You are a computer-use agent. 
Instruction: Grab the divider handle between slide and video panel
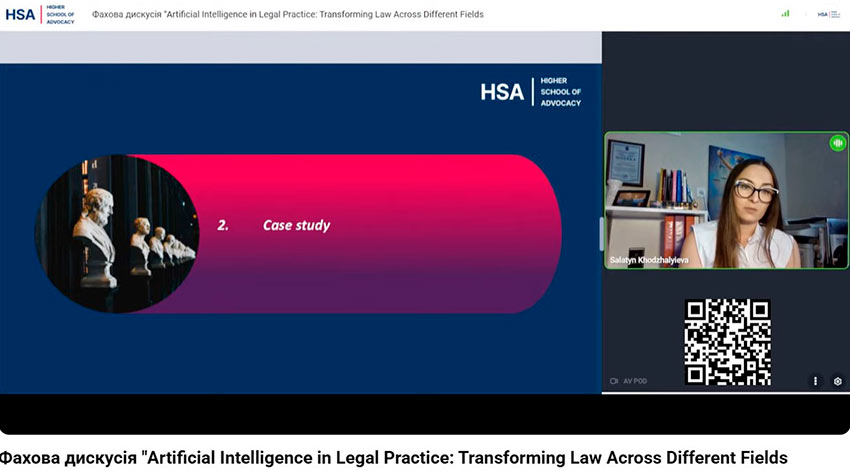point(601,234)
